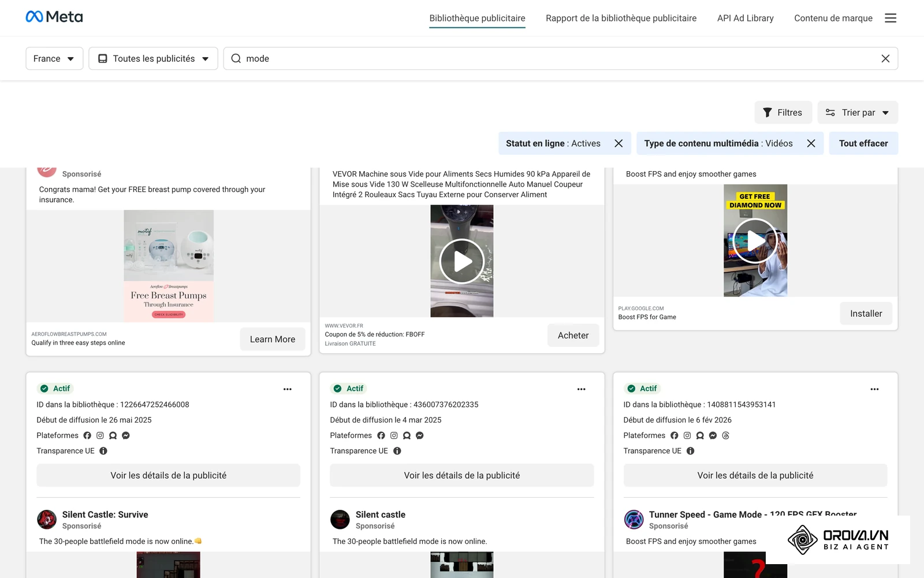Image resolution: width=924 pixels, height=578 pixels.
Task: Open Contenu de marque page
Action: pos(833,18)
